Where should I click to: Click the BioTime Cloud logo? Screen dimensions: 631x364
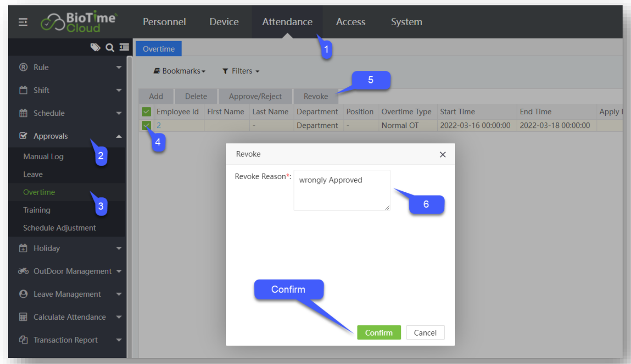tap(78, 22)
